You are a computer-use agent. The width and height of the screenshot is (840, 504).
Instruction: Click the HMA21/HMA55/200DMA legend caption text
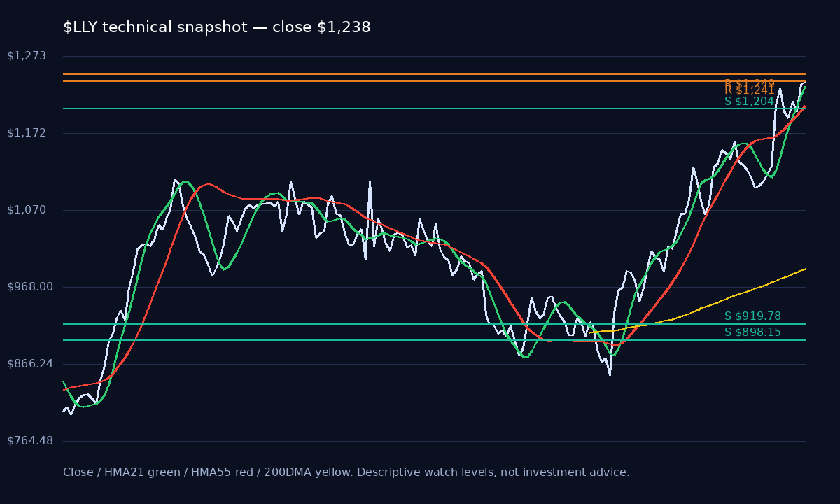point(346,472)
